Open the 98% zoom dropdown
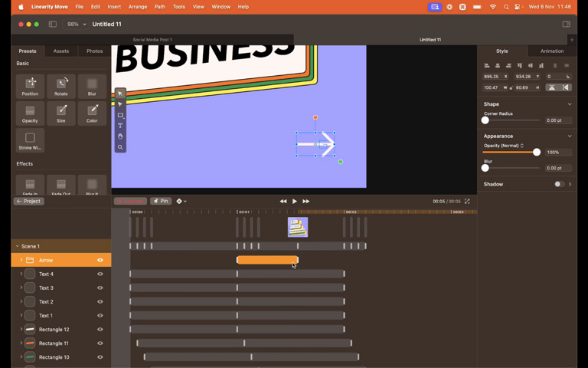 click(76, 24)
